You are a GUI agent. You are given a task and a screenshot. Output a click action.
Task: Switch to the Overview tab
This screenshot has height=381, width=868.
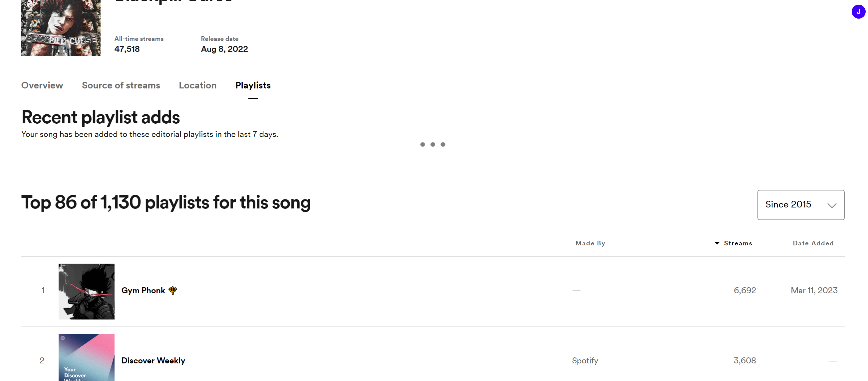pos(42,85)
